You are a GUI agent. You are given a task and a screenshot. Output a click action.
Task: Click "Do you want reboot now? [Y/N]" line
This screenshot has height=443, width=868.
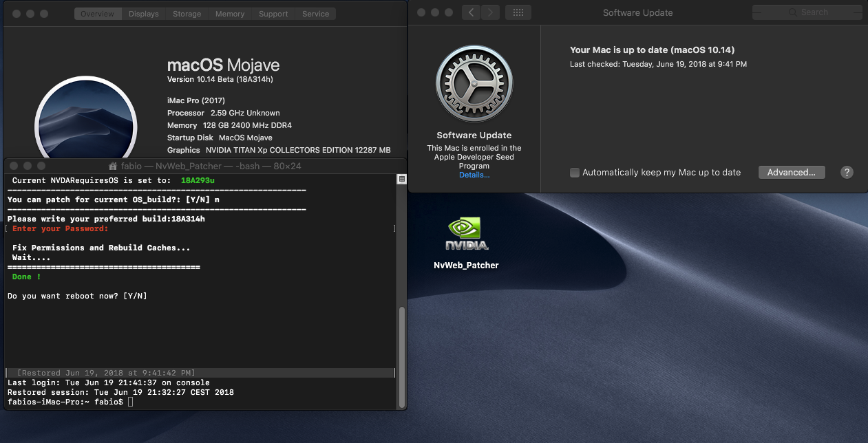(77, 296)
